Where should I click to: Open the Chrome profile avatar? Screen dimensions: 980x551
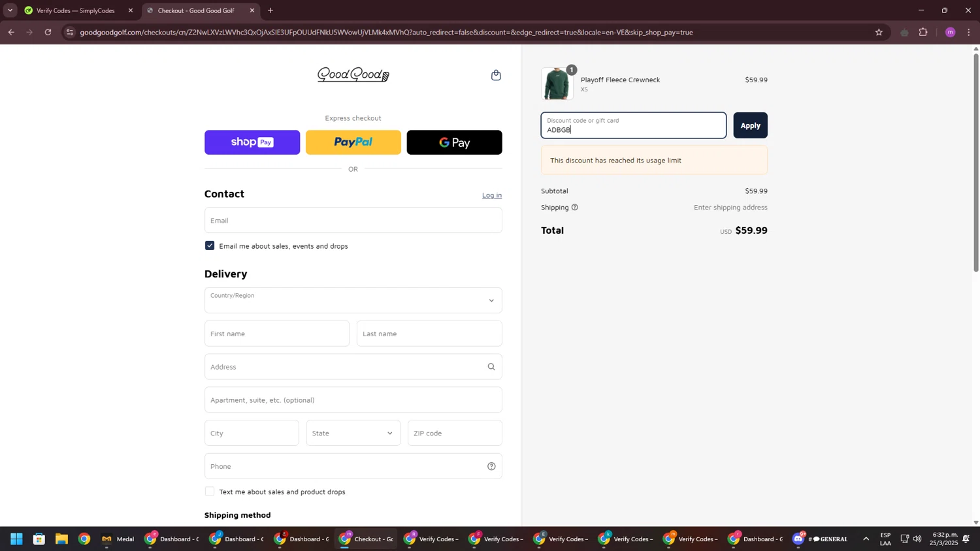click(951, 32)
